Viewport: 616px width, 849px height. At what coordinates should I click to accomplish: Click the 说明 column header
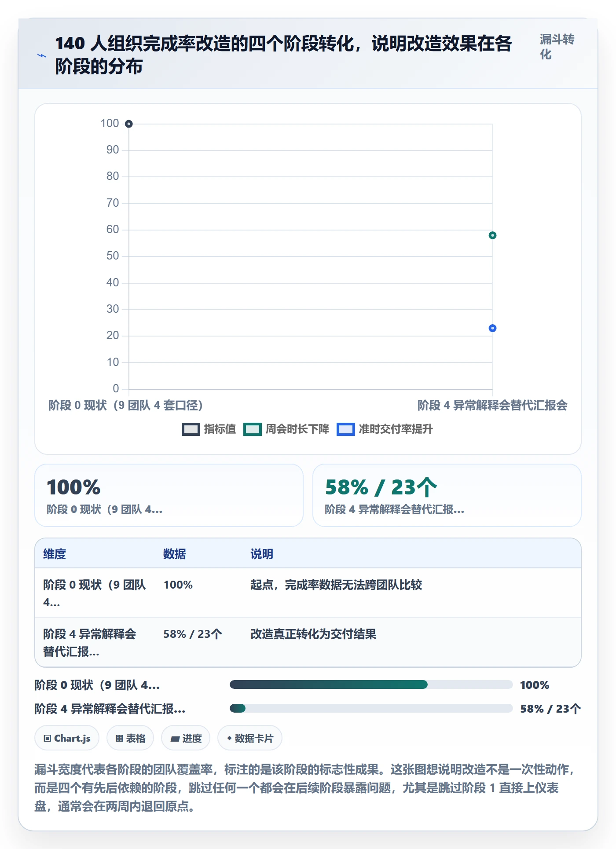[262, 554]
